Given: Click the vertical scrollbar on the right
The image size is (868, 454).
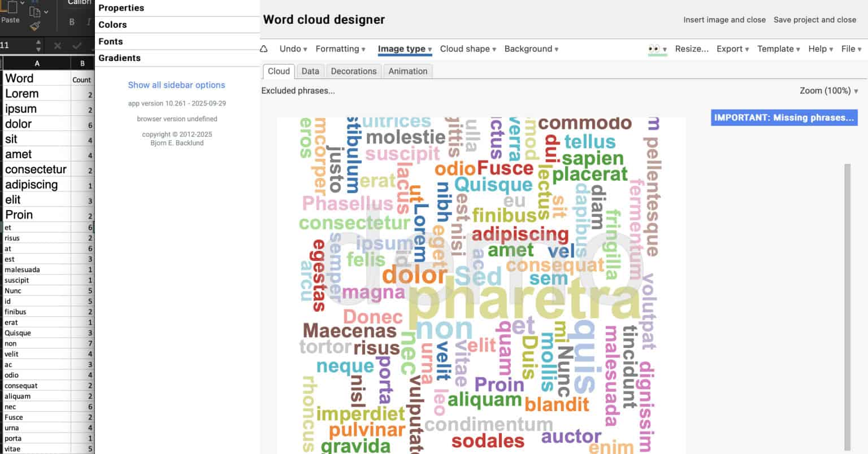Looking at the screenshot, I should (847, 282).
